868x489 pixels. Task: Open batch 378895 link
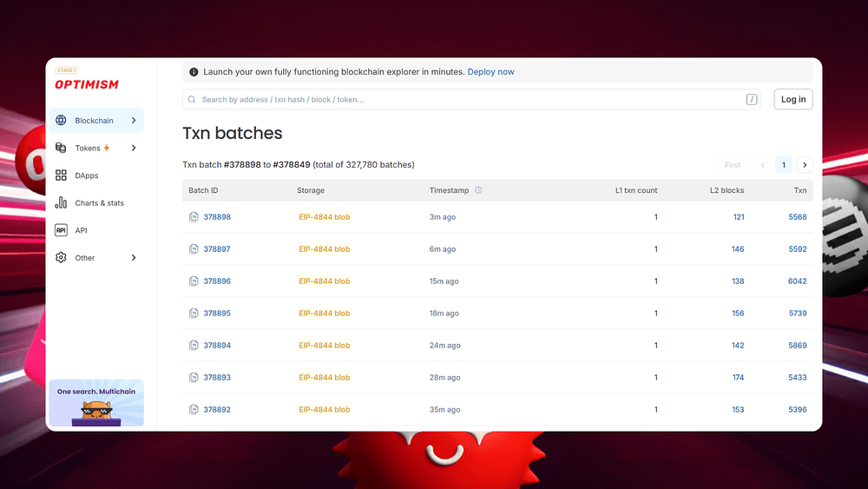tap(217, 314)
